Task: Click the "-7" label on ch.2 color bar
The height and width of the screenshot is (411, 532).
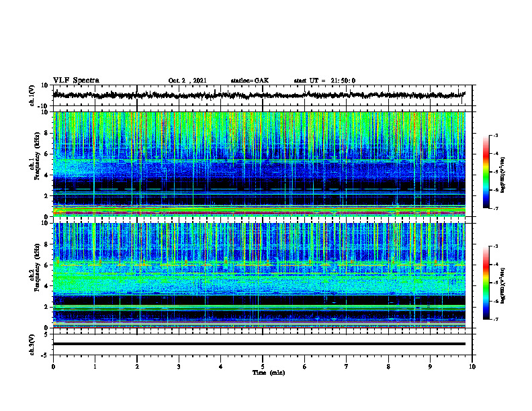Action: pyautogui.click(x=495, y=319)
